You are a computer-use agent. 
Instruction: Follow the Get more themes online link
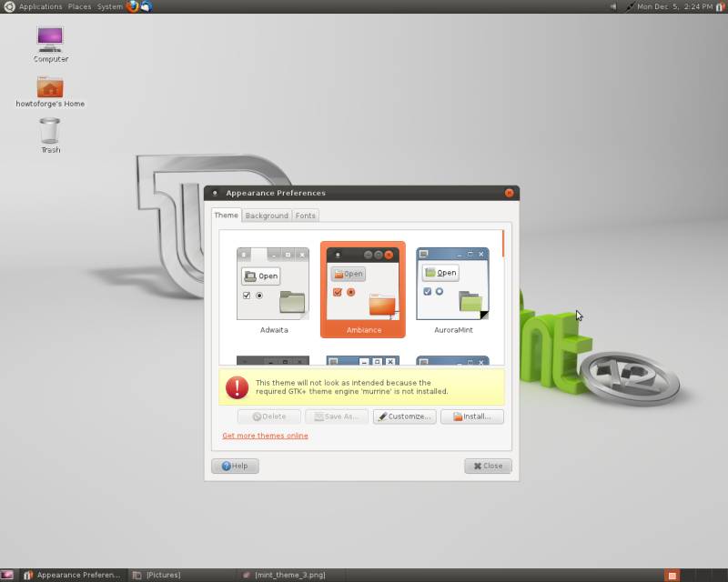[265, 436]
